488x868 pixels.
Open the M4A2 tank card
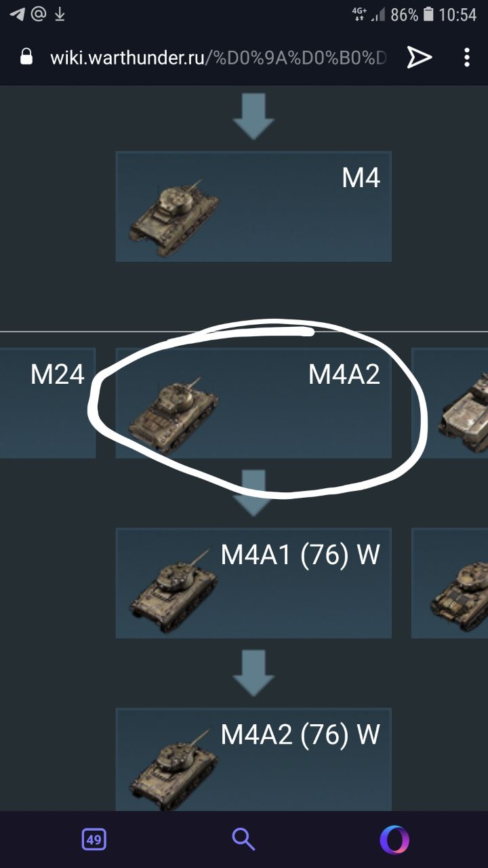253,403
